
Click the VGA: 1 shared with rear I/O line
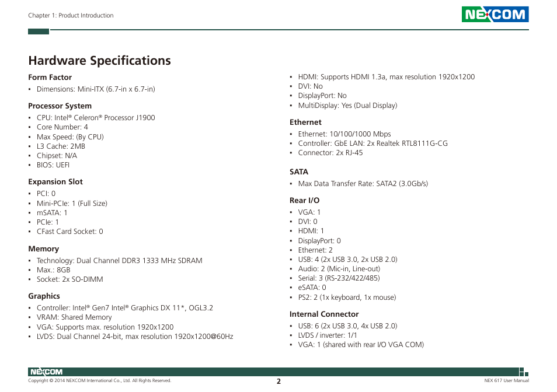[361, 345]
